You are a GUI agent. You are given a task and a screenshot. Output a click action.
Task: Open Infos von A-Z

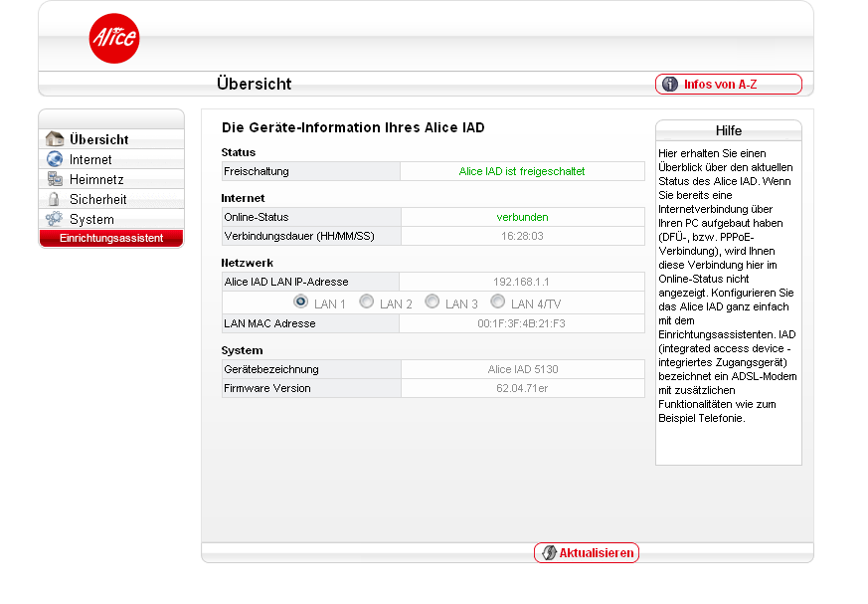tap(729, 85)
